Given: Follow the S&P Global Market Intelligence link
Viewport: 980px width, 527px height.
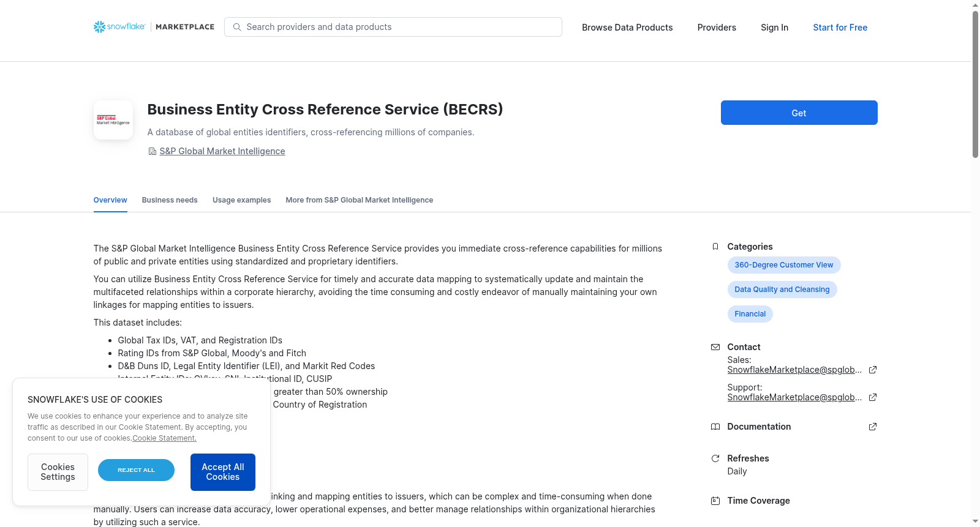Looking at the screenshot, I should point(222,151).
